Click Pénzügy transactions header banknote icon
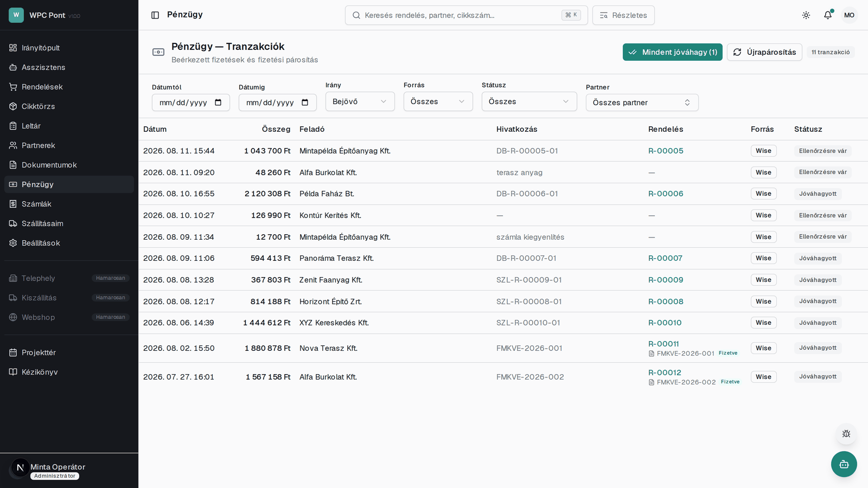This screenshot has width=868, height=488. coord(158,52)
